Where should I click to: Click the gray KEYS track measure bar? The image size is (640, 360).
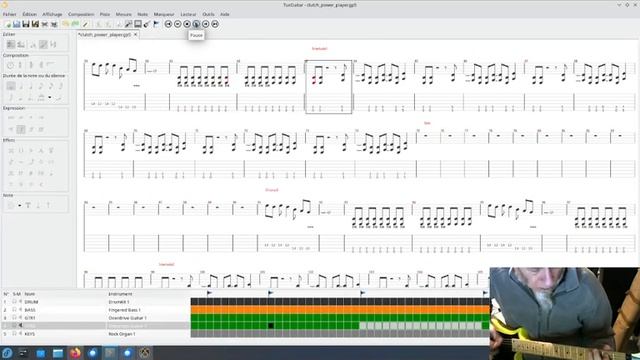coord(340,333)
